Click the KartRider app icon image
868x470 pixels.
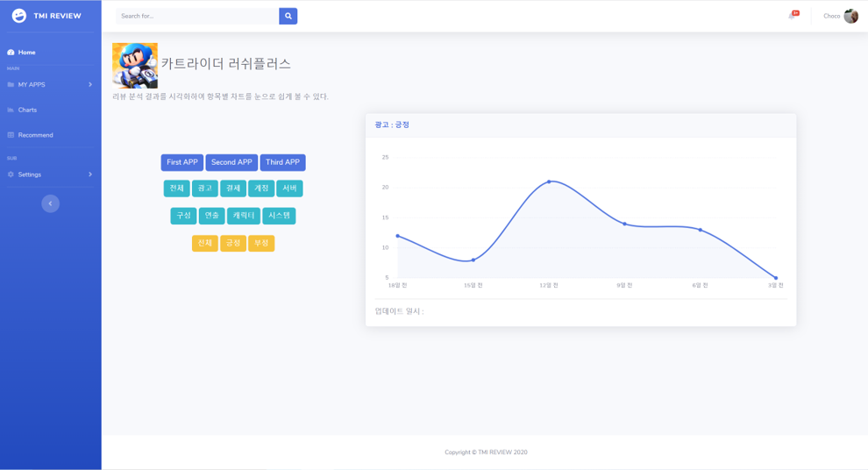point(134,65)
